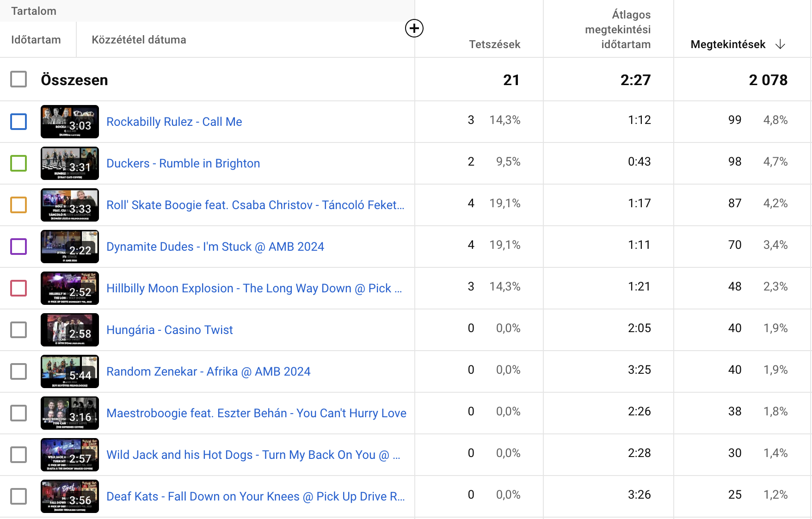Click the Hillbilly Moon Explosion video thumbnail
This screenshot has height=519, width=812.
point(70,288)
